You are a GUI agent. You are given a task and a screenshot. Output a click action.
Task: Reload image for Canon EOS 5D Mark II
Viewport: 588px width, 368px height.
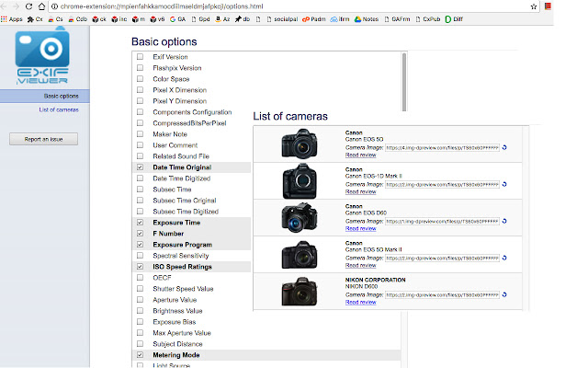click(504, 258)
